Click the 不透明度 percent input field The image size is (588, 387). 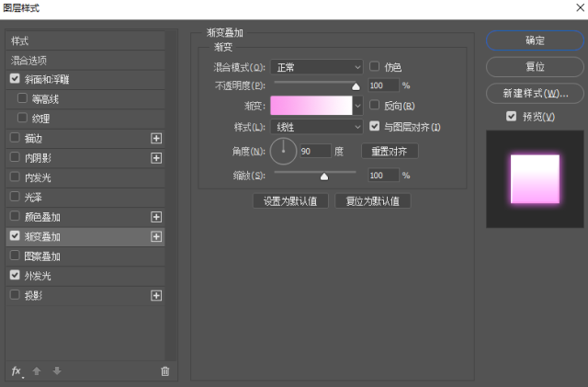tap(384, 85)
